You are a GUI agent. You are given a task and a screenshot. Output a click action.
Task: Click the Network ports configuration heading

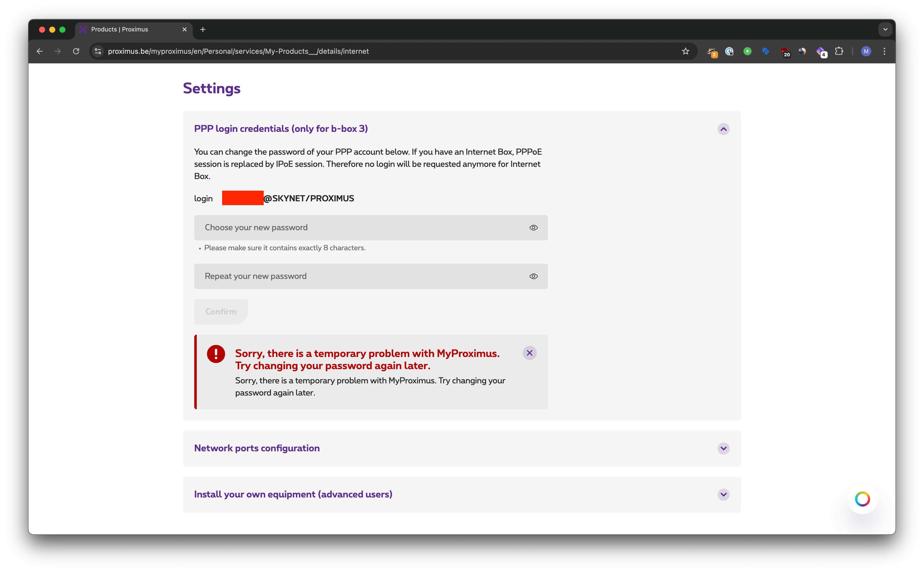pos(257,448)
